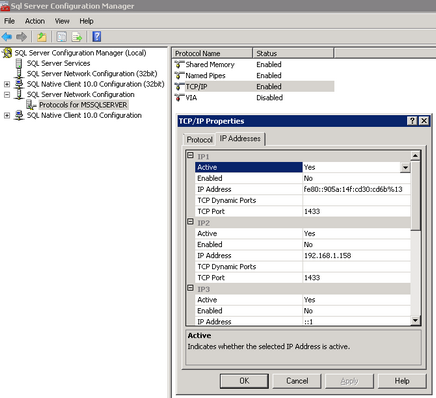
Task: Click the Cancel button in the dialog
Action: [x=297, y=381]
